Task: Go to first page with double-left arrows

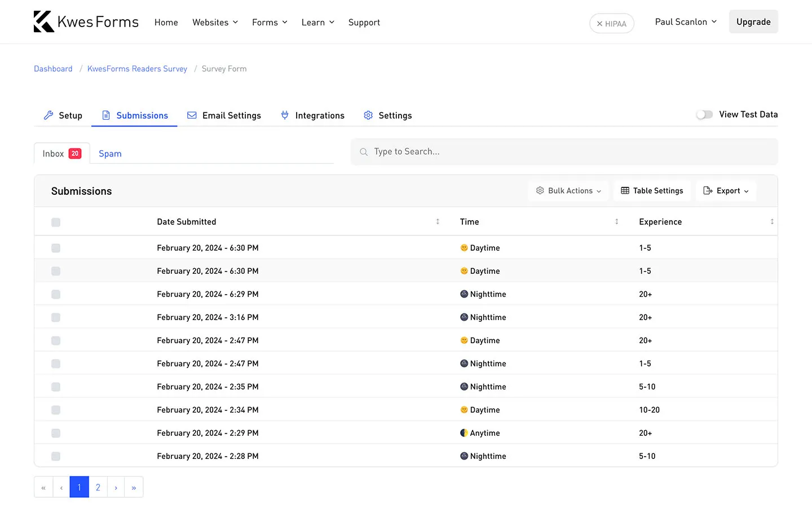Action: 43,487
